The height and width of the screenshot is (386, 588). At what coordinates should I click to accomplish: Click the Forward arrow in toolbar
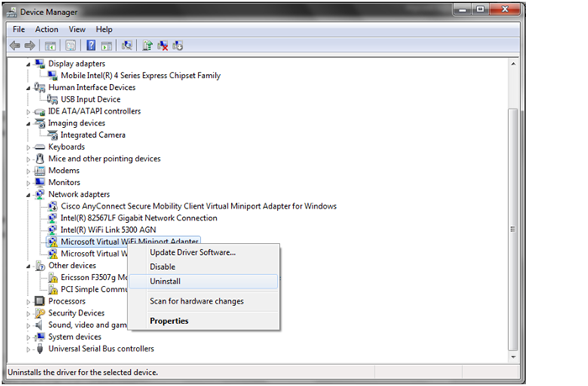tap(30, 45)
